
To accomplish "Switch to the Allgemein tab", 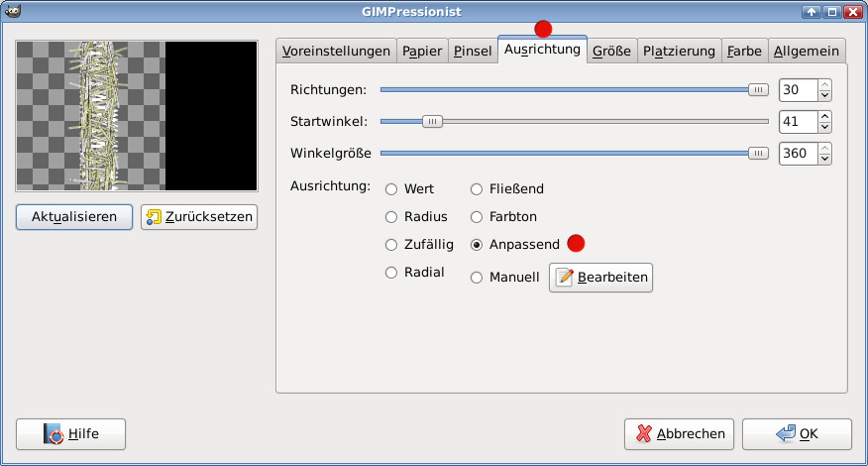I will click(x=807, y=51).
